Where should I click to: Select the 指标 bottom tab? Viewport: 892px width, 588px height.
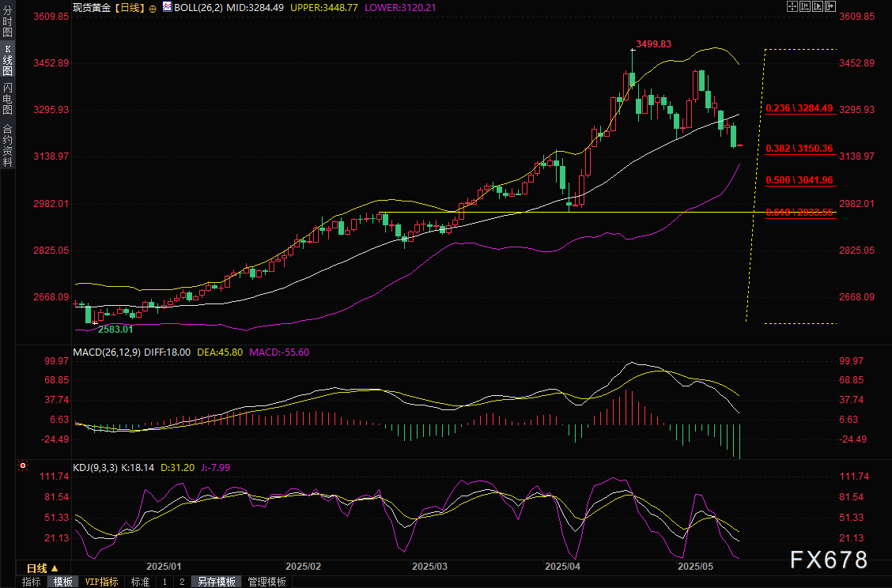pos(32,582)
